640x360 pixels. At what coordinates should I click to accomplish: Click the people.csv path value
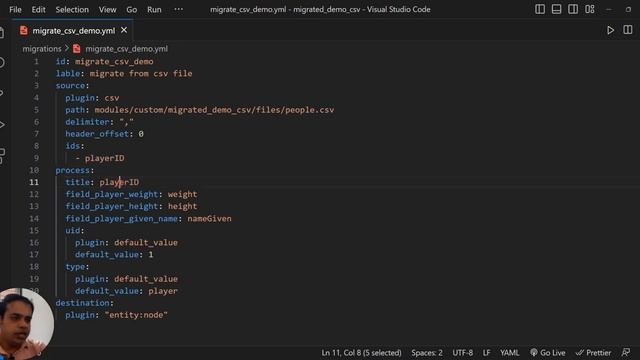coord(214,110)
